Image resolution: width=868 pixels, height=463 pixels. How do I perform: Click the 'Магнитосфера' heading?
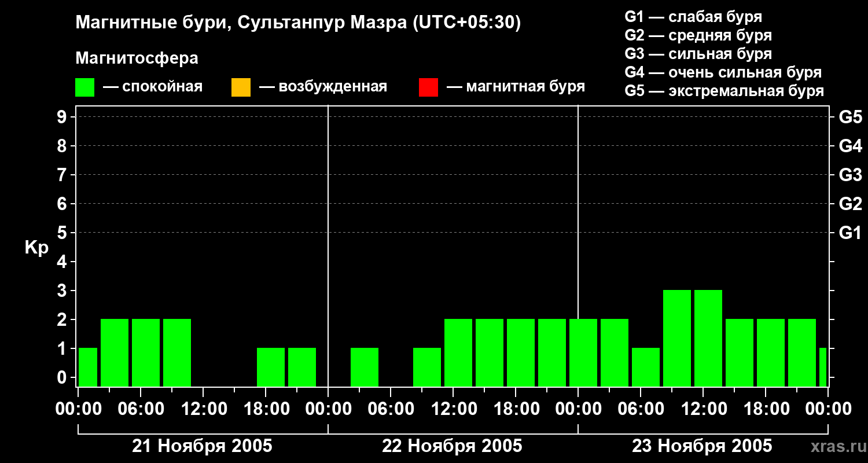pyautogui.click(x=137, y=58)
